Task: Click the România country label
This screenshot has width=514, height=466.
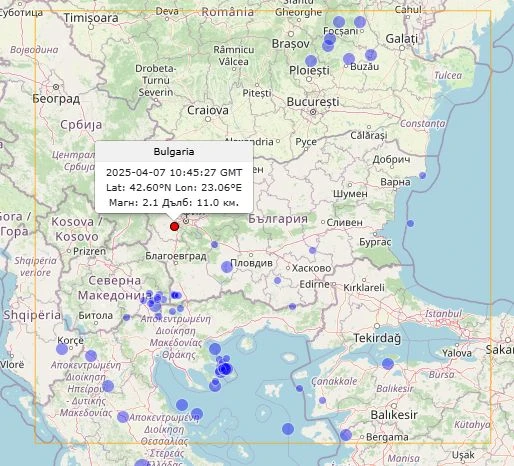Action: coord(228,12)
